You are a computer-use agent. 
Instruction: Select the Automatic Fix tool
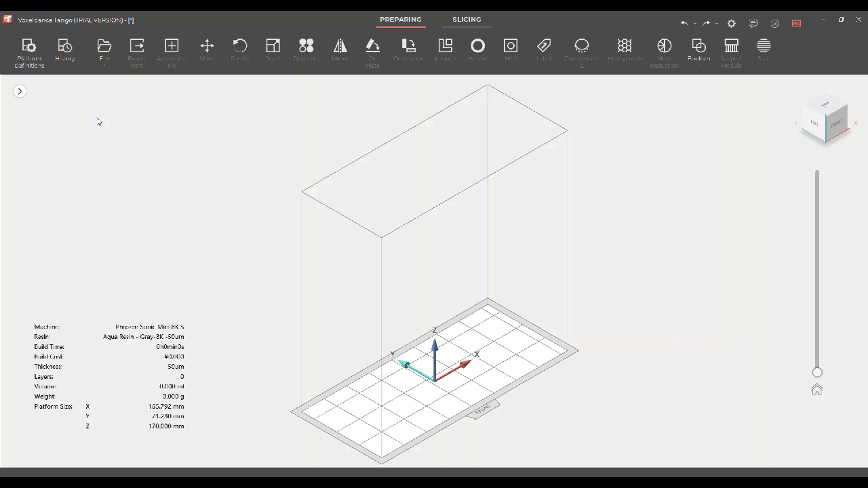[172, 52]
